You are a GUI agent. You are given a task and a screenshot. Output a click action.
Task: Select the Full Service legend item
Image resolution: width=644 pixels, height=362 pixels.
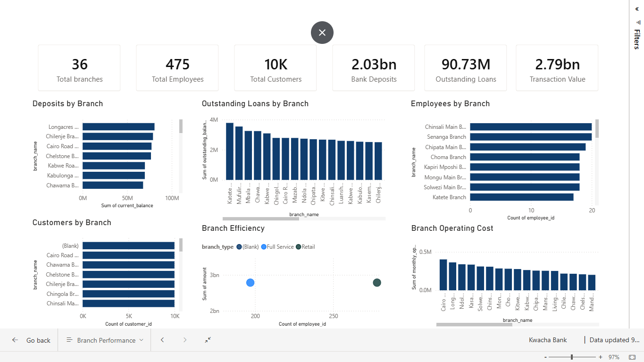277,247
